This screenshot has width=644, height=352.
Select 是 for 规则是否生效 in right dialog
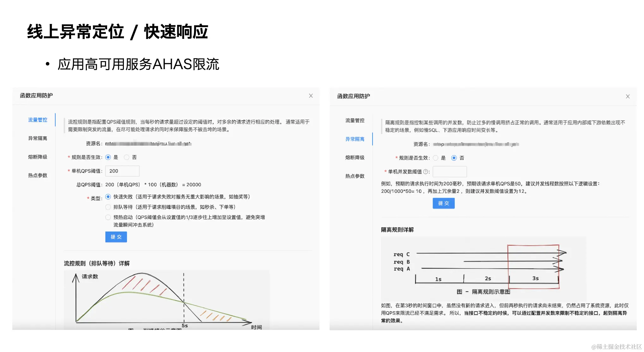435,158
